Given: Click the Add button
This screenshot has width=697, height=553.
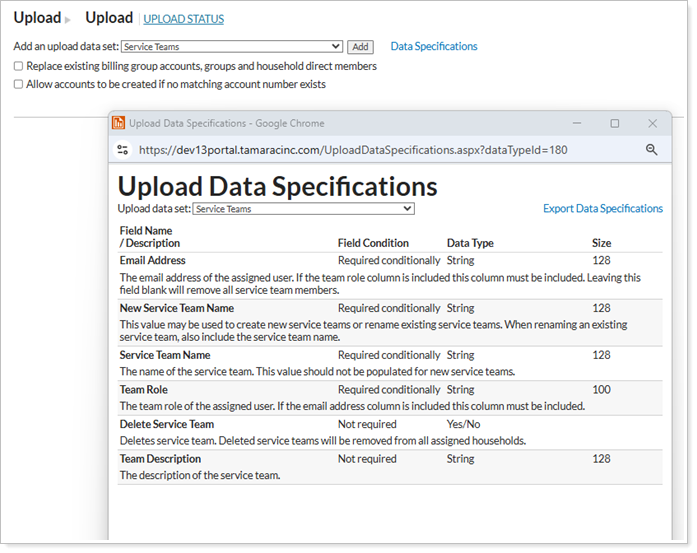Looking at the screenshot, I should point(360,47).
